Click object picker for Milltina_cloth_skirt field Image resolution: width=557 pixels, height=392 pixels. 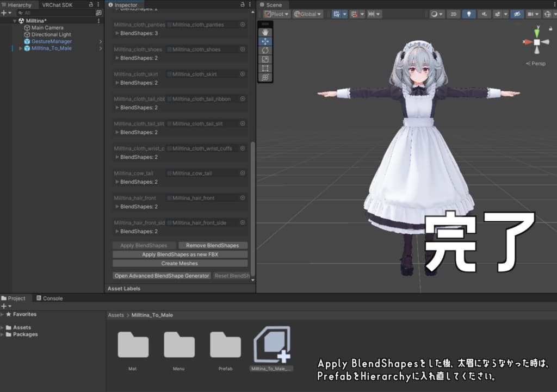pos(243,74)
